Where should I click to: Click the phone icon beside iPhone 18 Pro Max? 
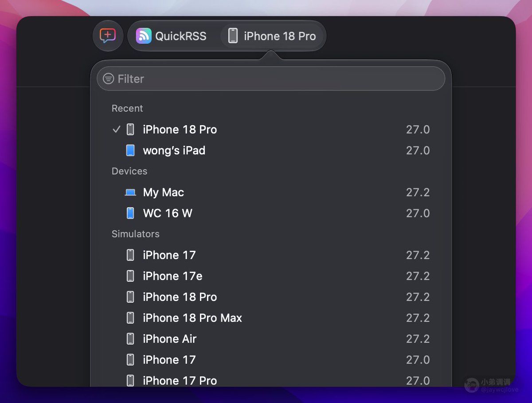tap(130, 318)
